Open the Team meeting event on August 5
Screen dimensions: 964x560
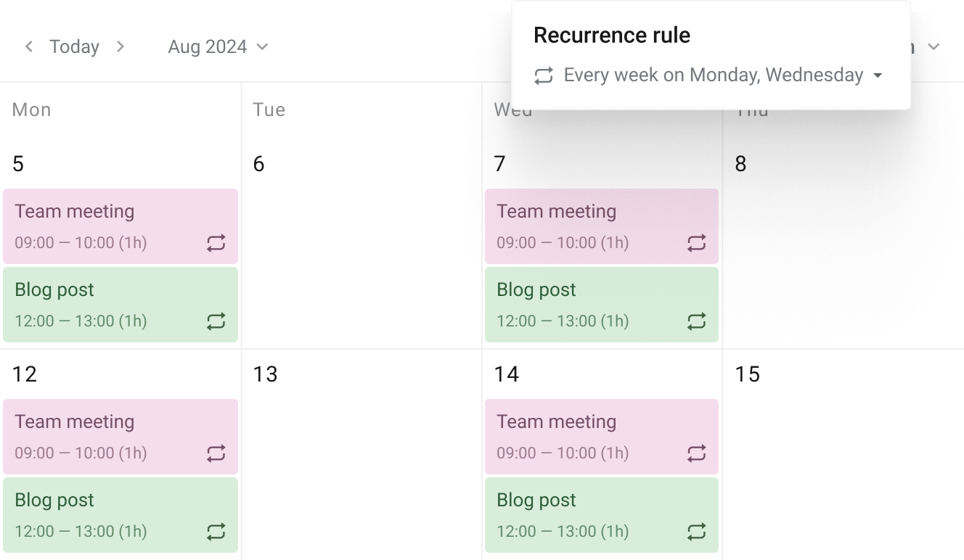point(94,212)
